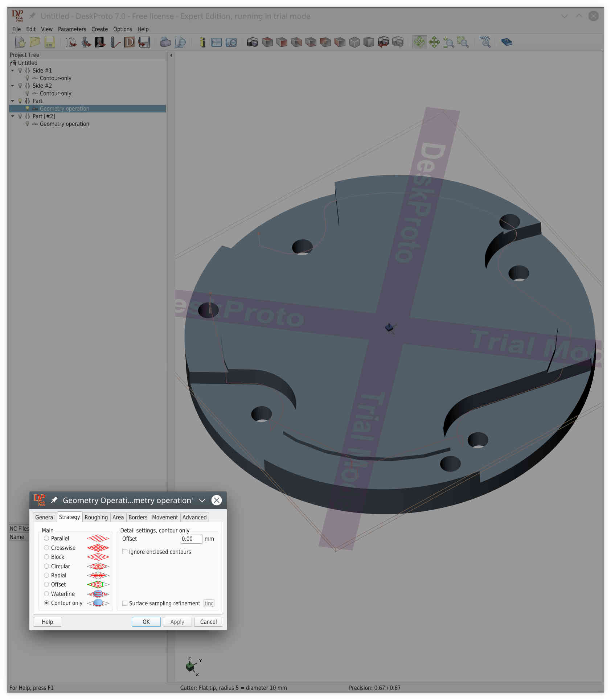This screenshot has height=700, width=611.
Task: Select the Radial strategy radio button
Action: 46,575
